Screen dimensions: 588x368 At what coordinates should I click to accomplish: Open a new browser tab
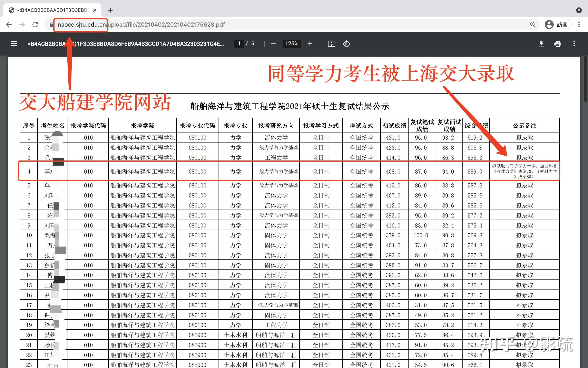110,10
